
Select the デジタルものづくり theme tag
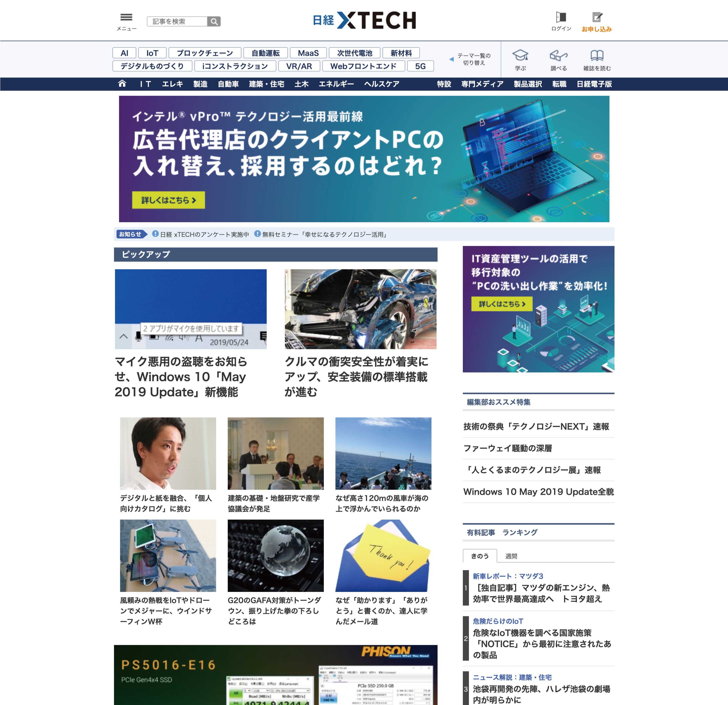click(152, 66)
